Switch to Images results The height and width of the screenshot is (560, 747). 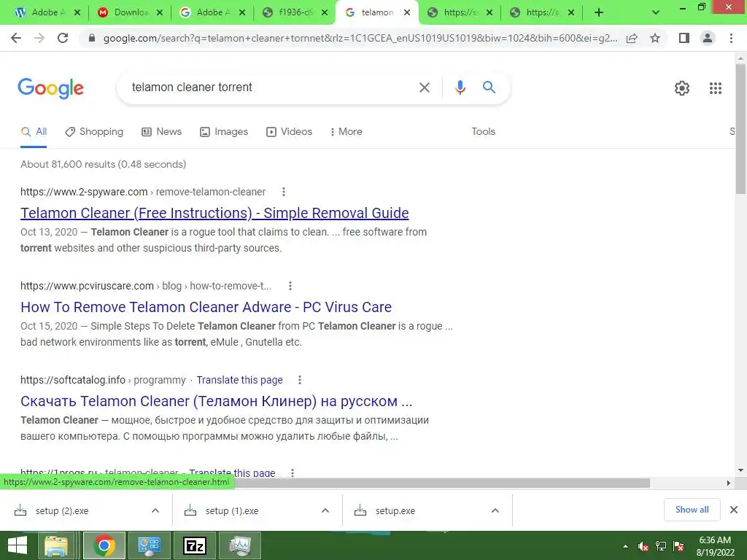[x=224, y=131]
